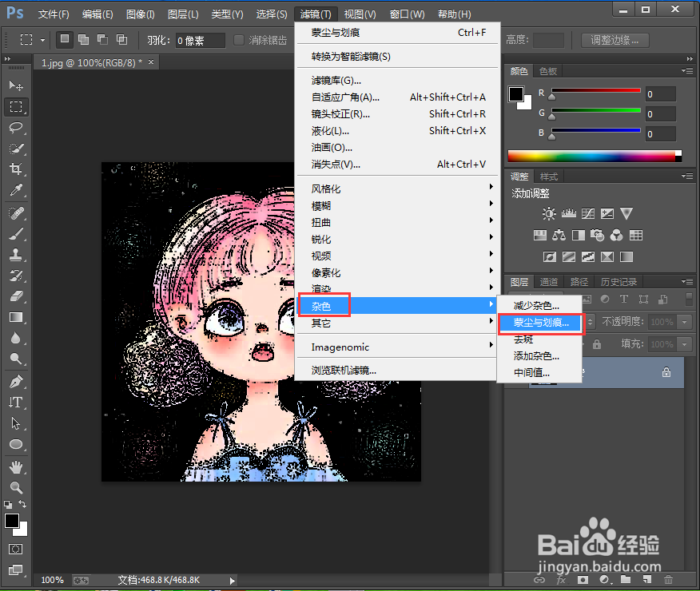The image size is (700, 591).
Task: Delete layer trash icon
Action: click(668, 579)
